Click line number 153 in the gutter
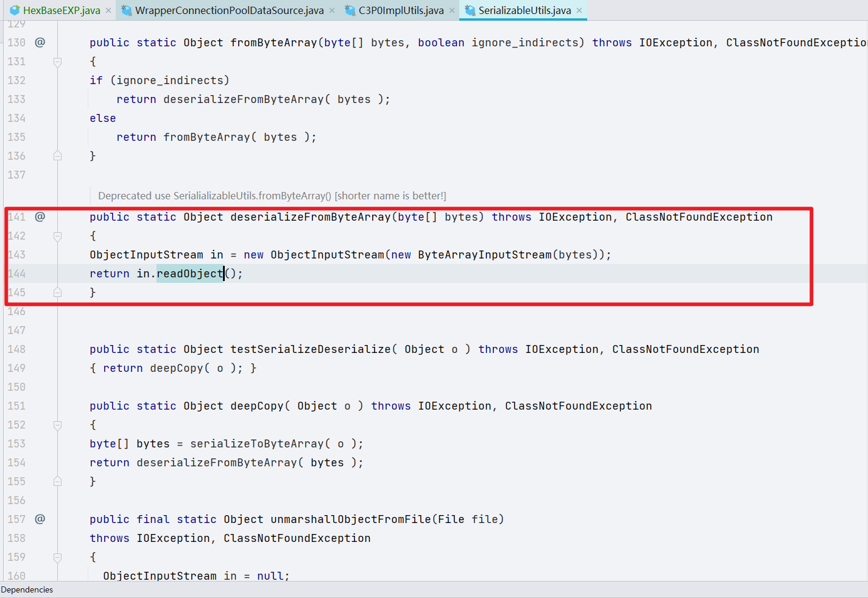 [16, 443]
